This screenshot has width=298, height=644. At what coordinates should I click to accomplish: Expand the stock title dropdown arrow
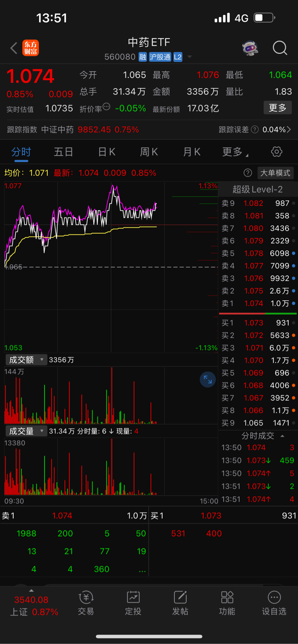[190, 57]
